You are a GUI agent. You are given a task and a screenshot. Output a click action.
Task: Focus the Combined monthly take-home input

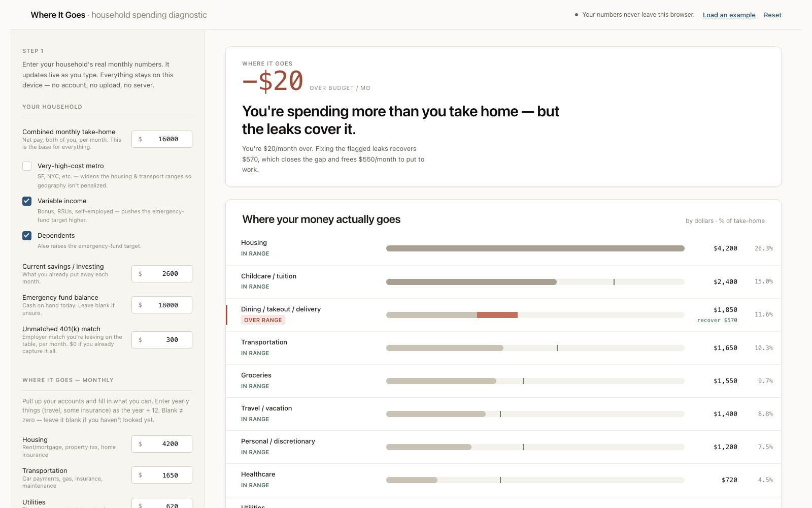162,139
